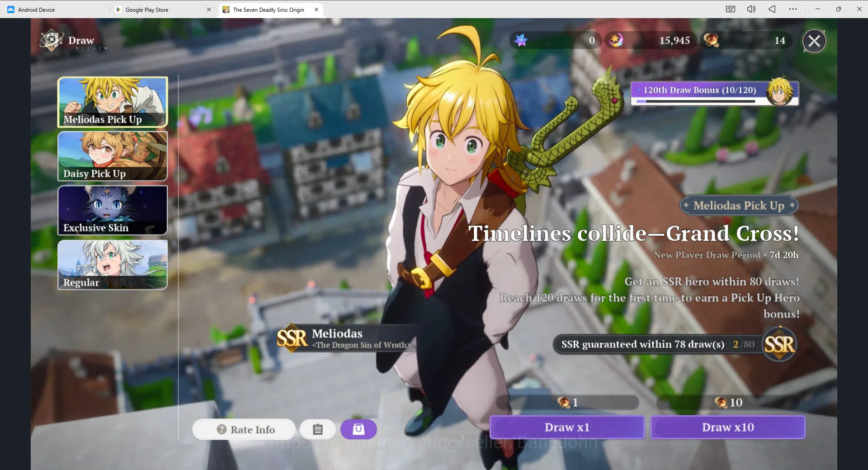Click the draw ticket icon beside 14
Screen dimensions: 868x470
click(711, 40)
